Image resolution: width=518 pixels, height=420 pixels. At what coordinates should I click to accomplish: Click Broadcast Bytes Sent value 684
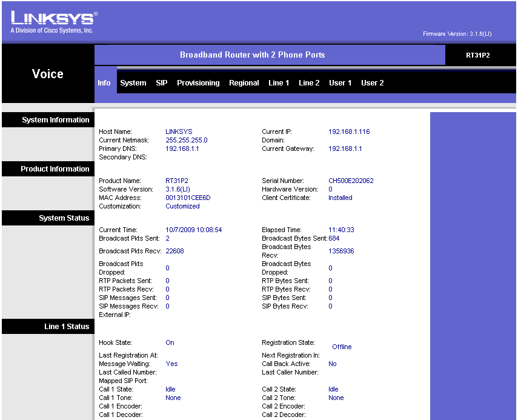[x=334, y=238]
